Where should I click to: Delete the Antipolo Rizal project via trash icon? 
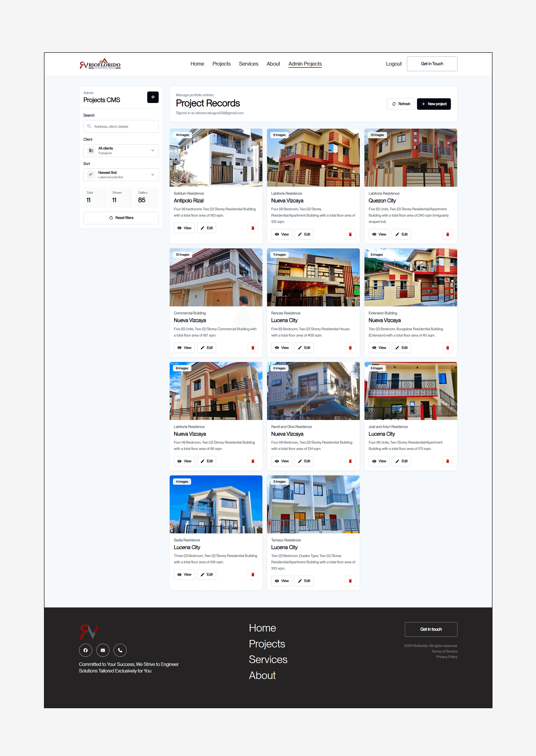pos(253,228)
